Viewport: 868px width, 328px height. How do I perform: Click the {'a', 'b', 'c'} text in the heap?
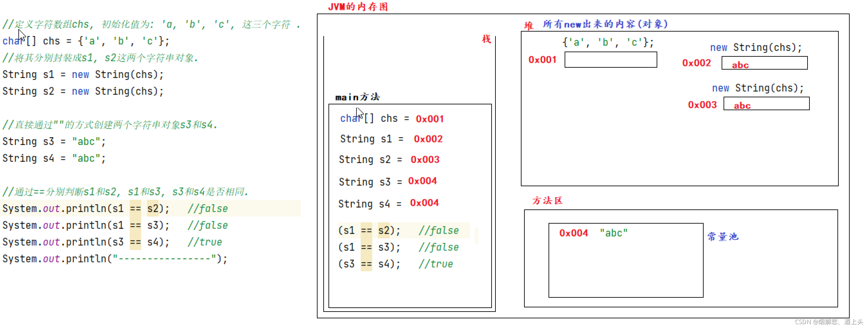pyautogui.click(x=608, y=43)
